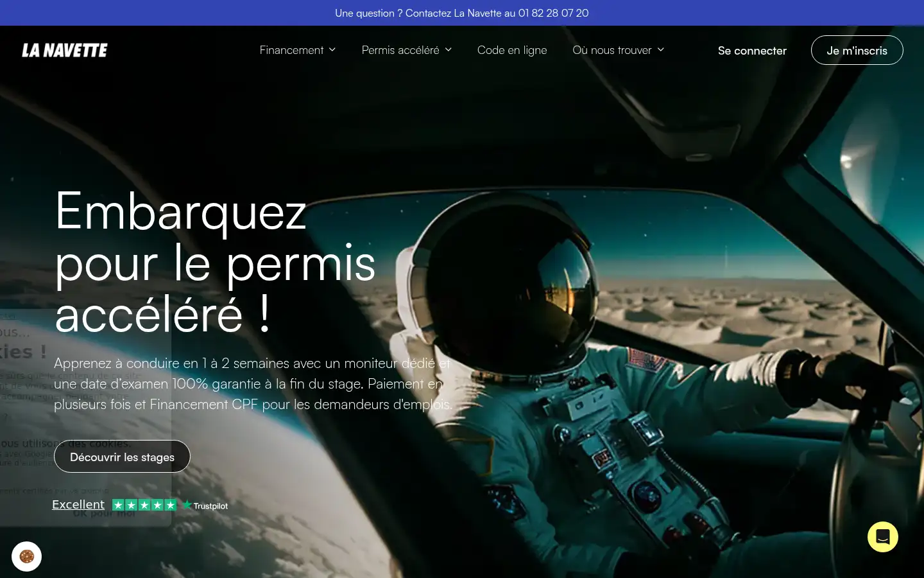Click the Trustpilot logo

point(205,505)
